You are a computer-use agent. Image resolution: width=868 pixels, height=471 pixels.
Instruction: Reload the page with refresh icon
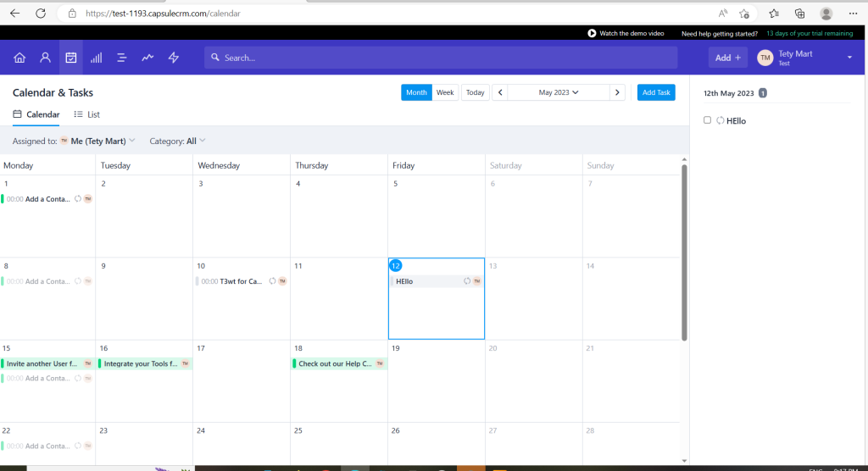tap(41, 14)
